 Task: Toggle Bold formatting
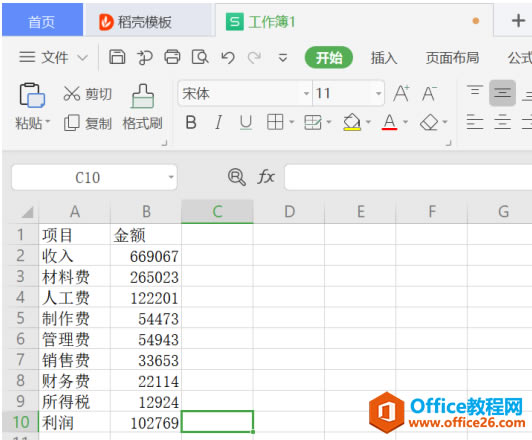coord(191,122)
